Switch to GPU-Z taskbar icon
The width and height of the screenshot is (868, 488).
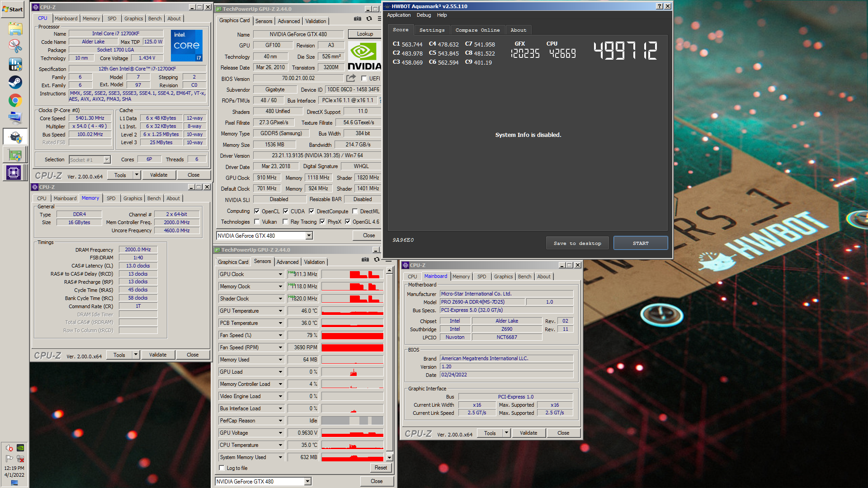[x=15, y=155]
